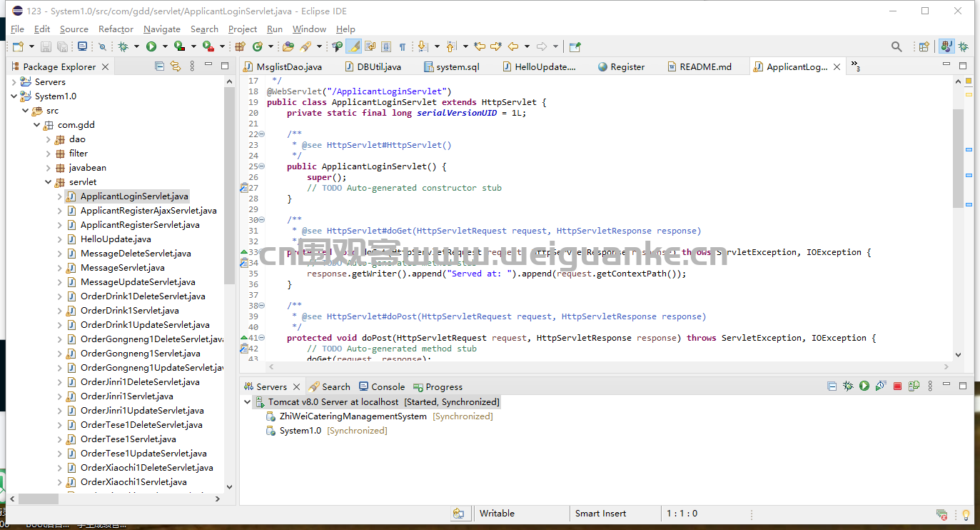980x530 pixels.
Task: Open Package Explorer View Menu dots
Action: 192,66
